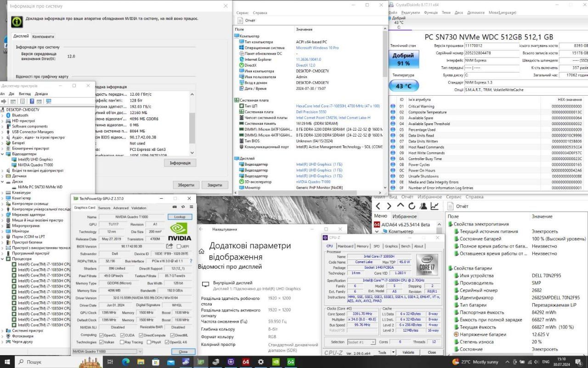Toggle CUDA checkbox in GPU-Z
The image size is (588, 368).
tap(122, 335)
